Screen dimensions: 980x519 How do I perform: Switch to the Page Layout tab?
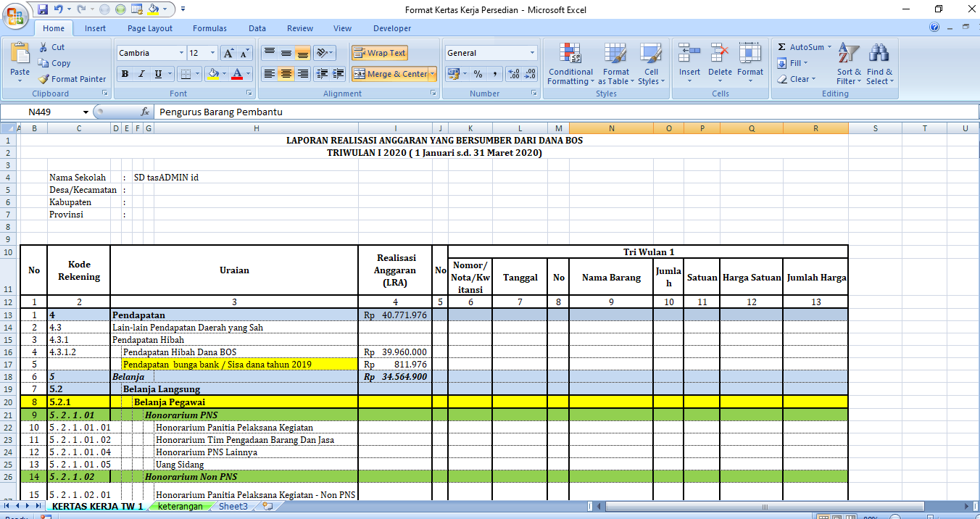(150, 28)
